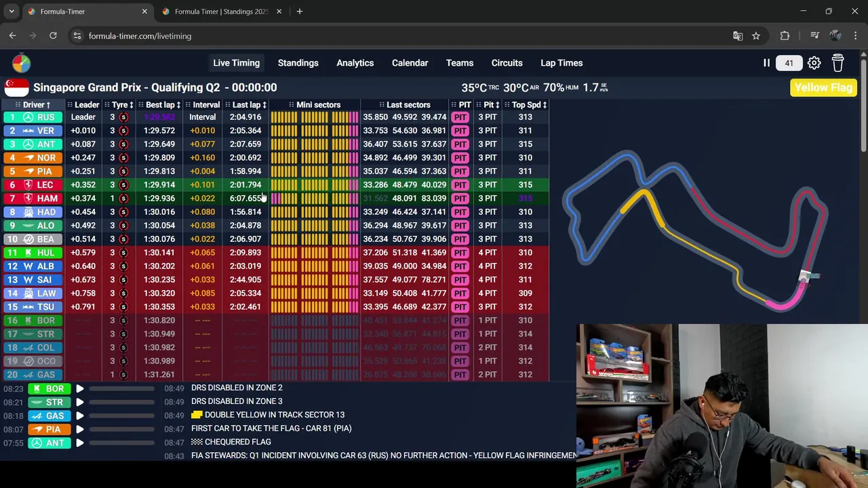
Task: Select the ALB driver tag
Action: click(x=32, y=266)
